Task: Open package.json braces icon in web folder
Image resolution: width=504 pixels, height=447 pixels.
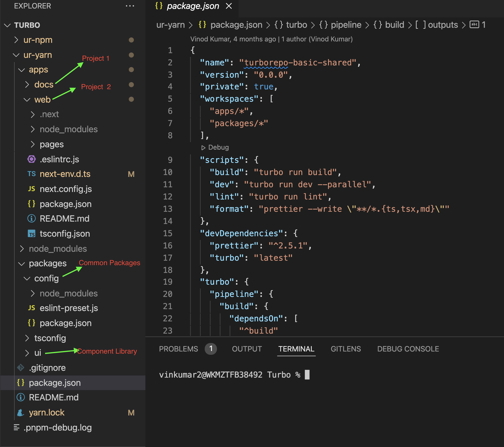Action: [x=32, y=204]
